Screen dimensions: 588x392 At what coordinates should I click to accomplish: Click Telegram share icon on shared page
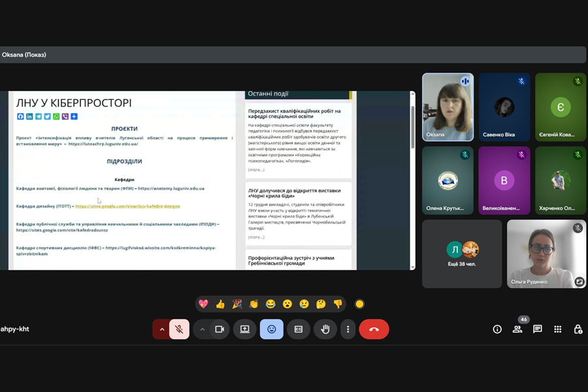coord(39,116)
